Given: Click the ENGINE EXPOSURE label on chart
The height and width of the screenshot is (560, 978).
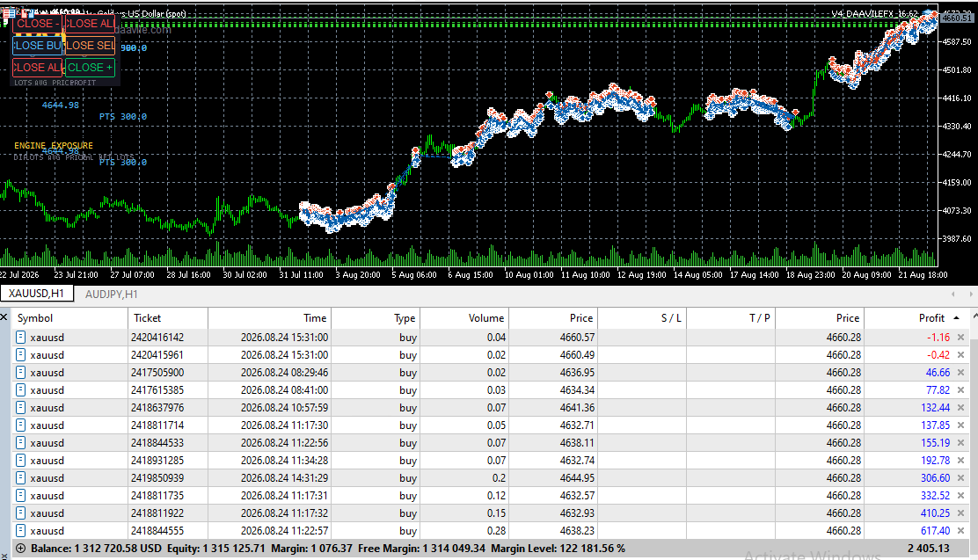Looking at the screenshot, I should pos(54,145).
